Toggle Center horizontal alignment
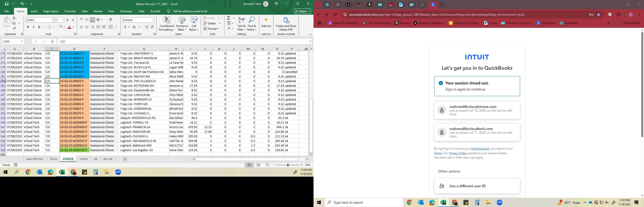644x207 pixels. tap(87, 27)
